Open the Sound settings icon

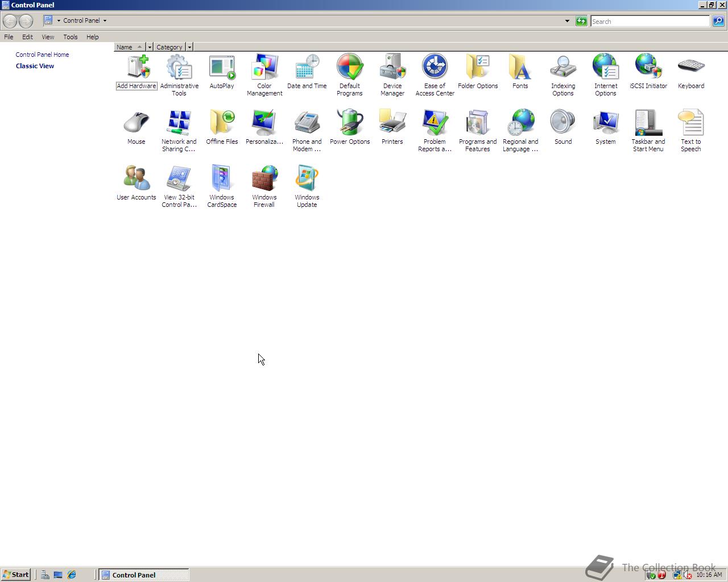click(x=563, y=127)
